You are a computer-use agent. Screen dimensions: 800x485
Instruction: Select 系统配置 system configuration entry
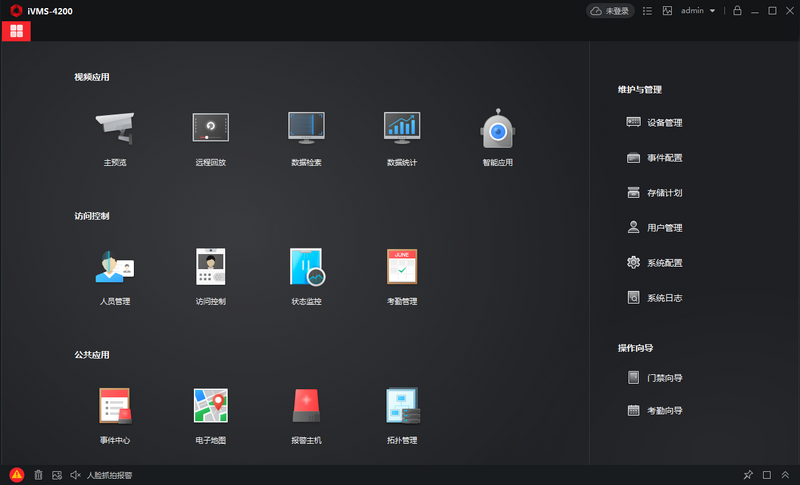[663, 263]
